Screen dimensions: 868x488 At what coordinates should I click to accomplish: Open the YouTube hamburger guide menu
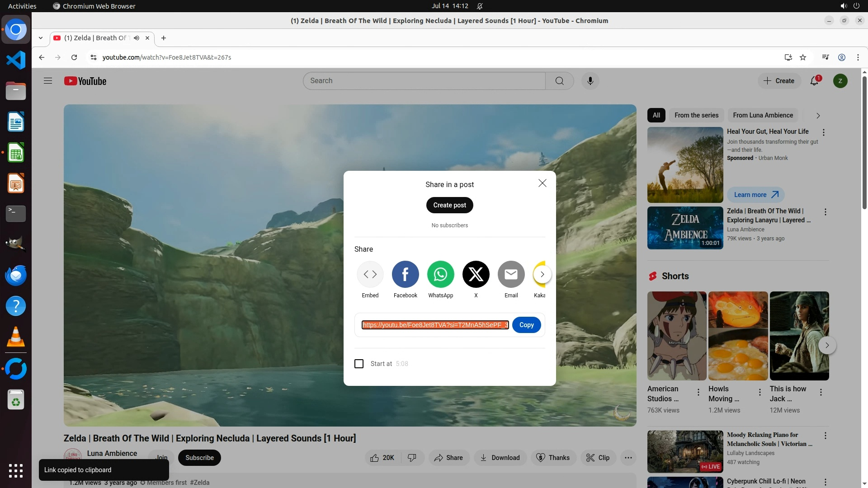pos(48,81)
